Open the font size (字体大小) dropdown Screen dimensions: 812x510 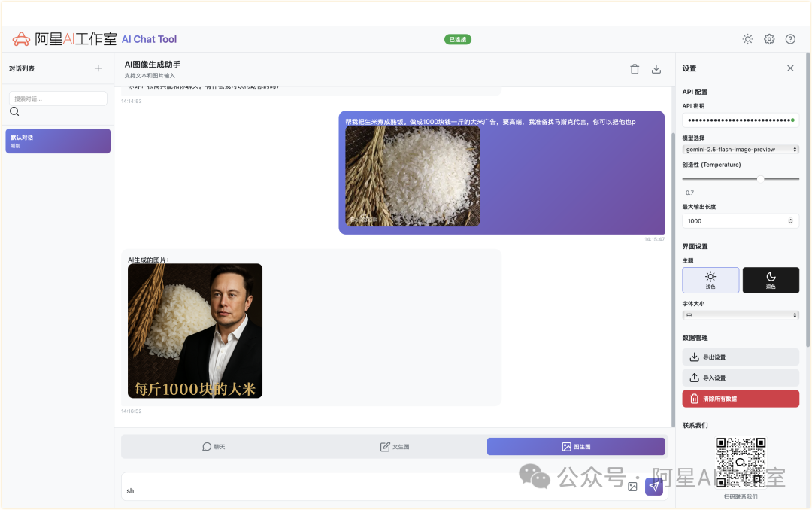pos(741,315)
